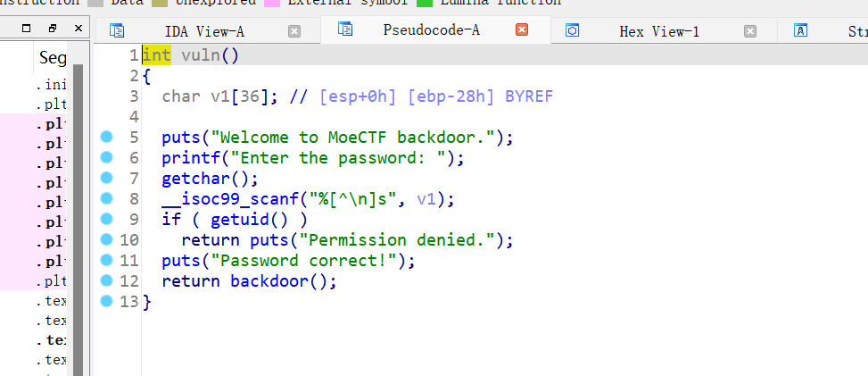Close the Pseudocode-A tab
Image resolution: width=868 pixels, height=376 pixels.
[522, 30]
